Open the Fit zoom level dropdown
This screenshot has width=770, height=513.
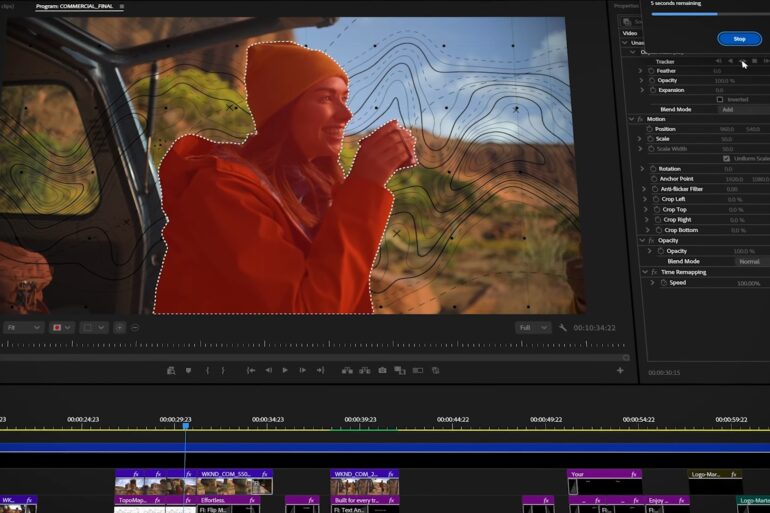point(24,328)
